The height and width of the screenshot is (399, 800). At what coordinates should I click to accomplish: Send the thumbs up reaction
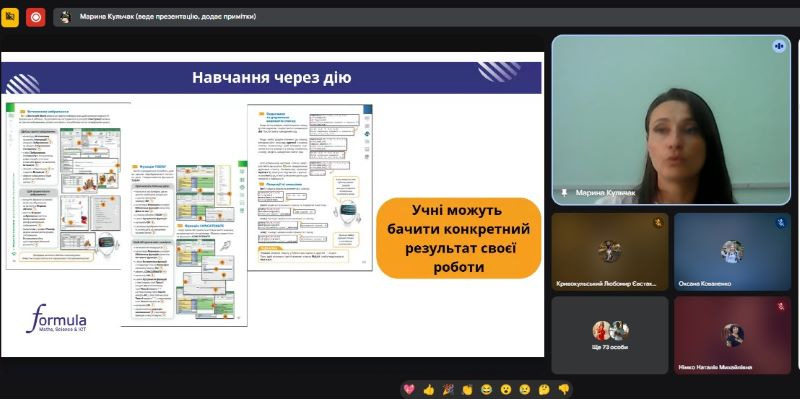click(x=429, y=389)
